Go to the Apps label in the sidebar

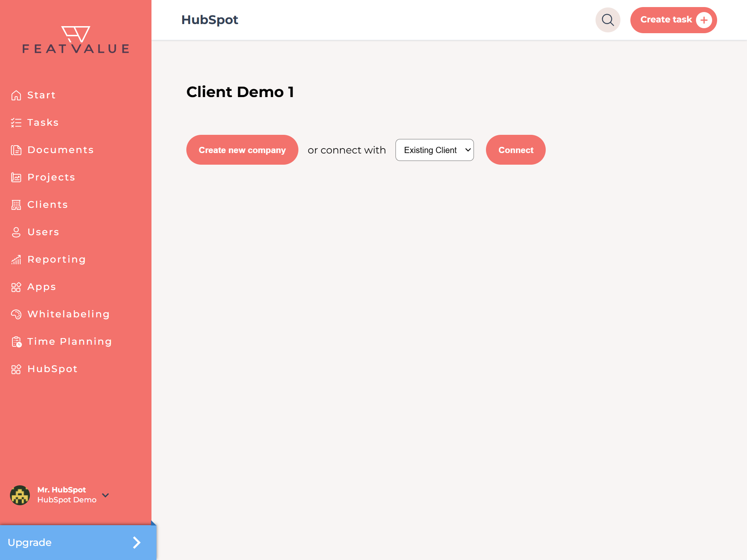[x=41, y=287]
